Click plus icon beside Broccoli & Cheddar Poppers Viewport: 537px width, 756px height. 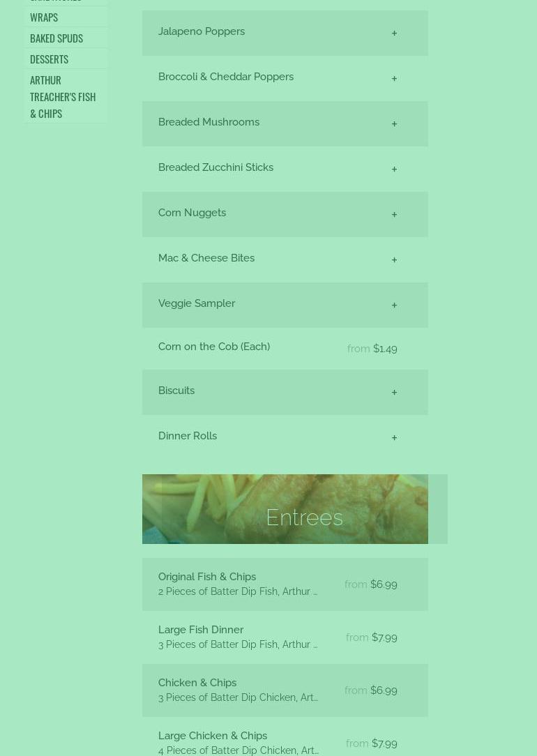(x=394, y=78)
